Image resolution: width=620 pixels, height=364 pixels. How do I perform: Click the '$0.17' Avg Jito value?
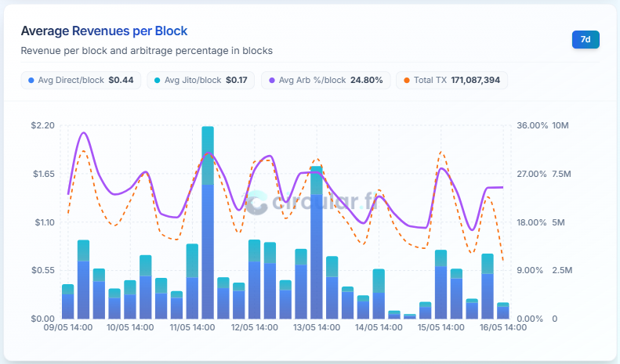pyautogui.click(x=237, y=80)
